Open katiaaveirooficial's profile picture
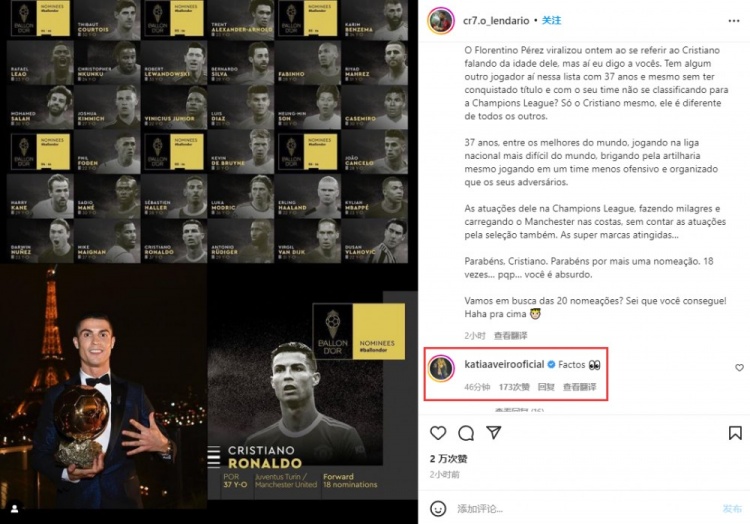 click(x=440, y=367)
